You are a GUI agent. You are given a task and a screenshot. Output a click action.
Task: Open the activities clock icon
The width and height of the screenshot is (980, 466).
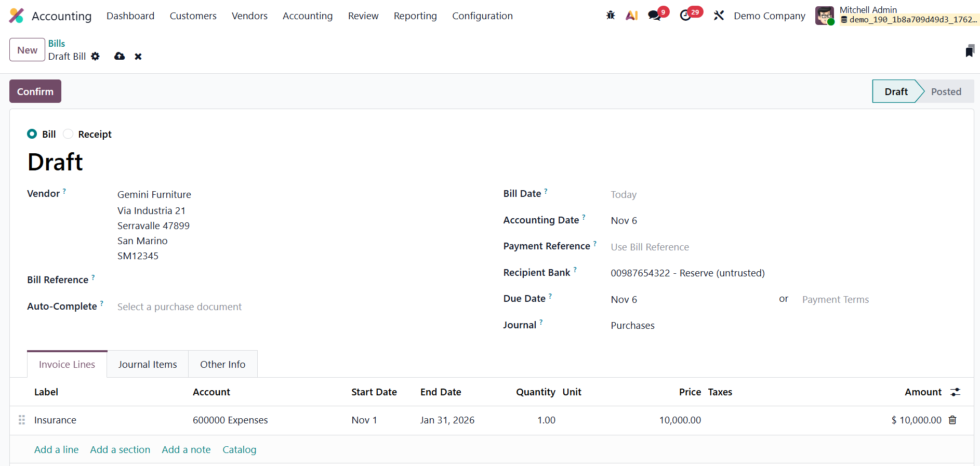pyautogui.click(x=685, y=16)
